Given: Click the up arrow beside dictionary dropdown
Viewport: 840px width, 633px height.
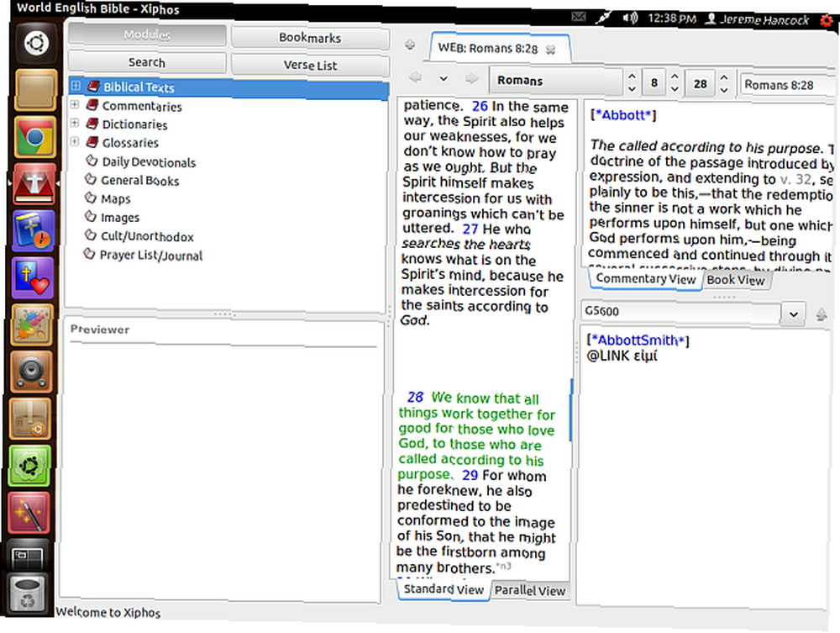Looking at the screenshot, I should (821, 314).
